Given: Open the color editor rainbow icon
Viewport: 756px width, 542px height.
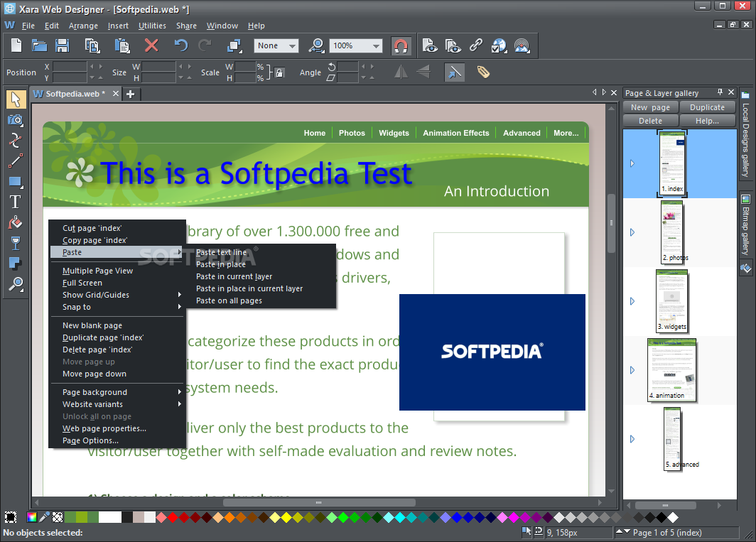Looking at the screenshot, I should (32, 517).
